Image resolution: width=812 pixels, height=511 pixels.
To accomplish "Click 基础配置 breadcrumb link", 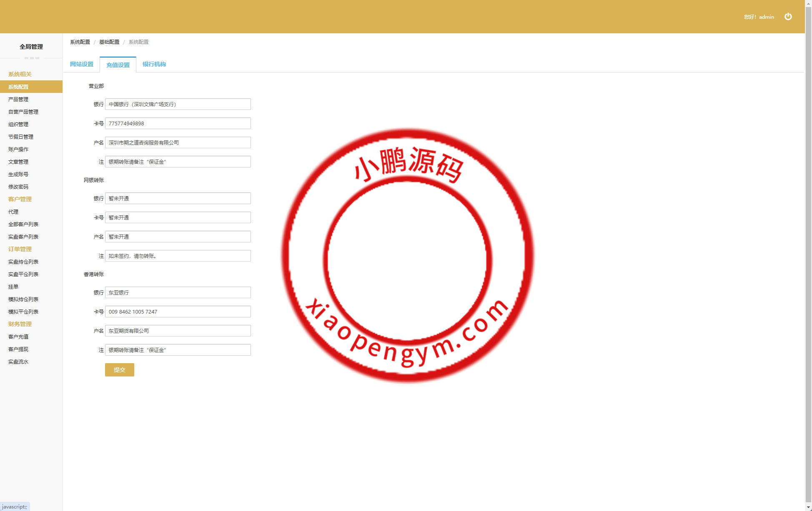I will 109,42.
